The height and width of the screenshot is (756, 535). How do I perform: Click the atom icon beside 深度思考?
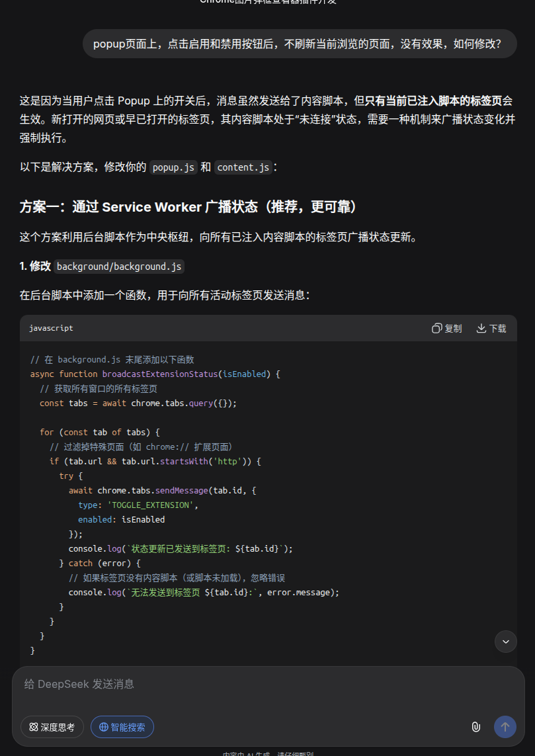34,728
